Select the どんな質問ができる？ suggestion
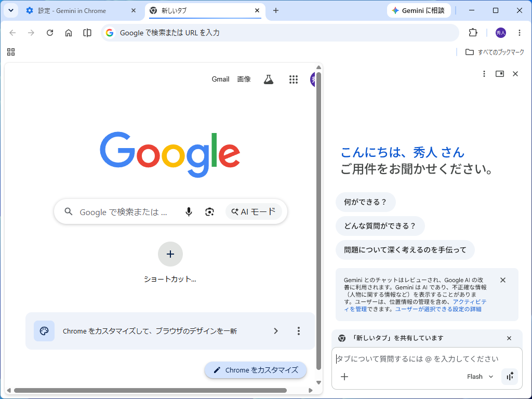Image resolution: width=532 pixels, height=399 pixels. click(380, 226)
